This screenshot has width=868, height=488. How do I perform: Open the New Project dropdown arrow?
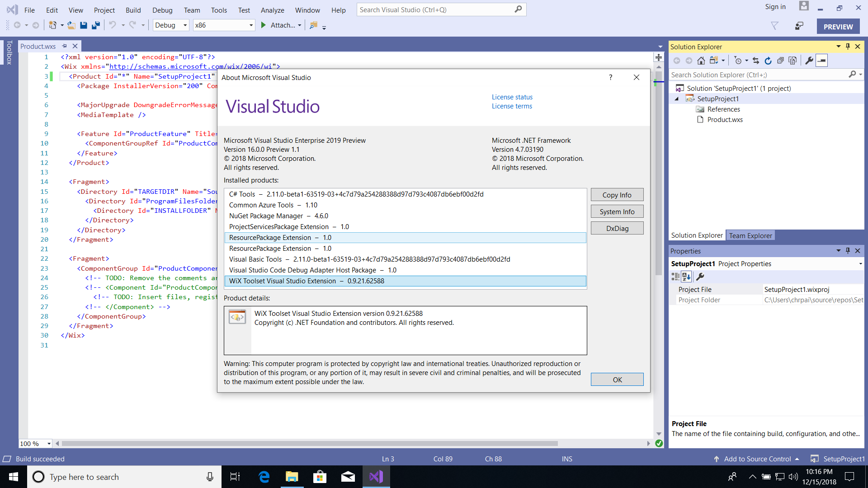pos(62,25)
